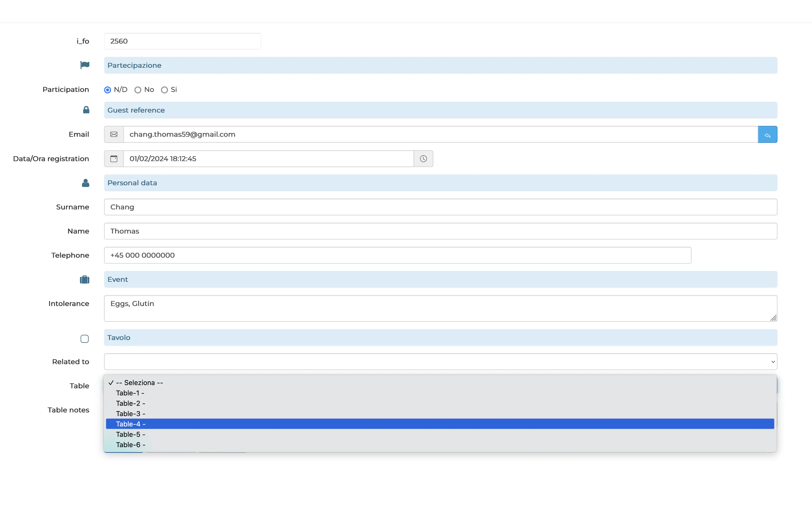
Task: Choose -- Seleziona -- from the list
Action: pos(440,383)
